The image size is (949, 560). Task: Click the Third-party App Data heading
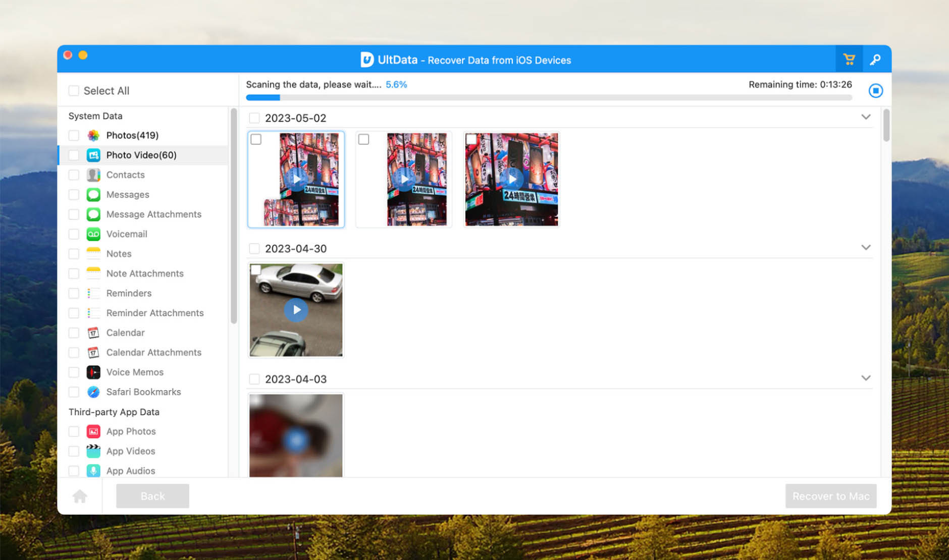tap(114, 412)
